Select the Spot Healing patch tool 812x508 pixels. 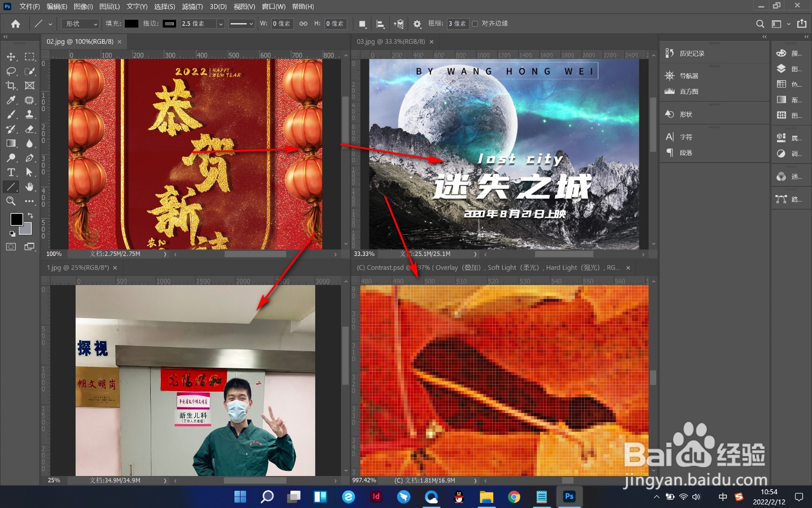coord(30,100)
